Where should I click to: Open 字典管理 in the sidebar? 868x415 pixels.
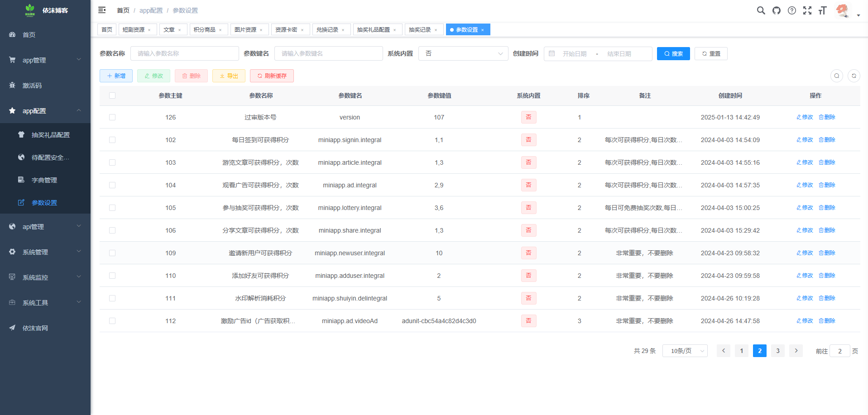pyautogui.click(x=44, y=180)
